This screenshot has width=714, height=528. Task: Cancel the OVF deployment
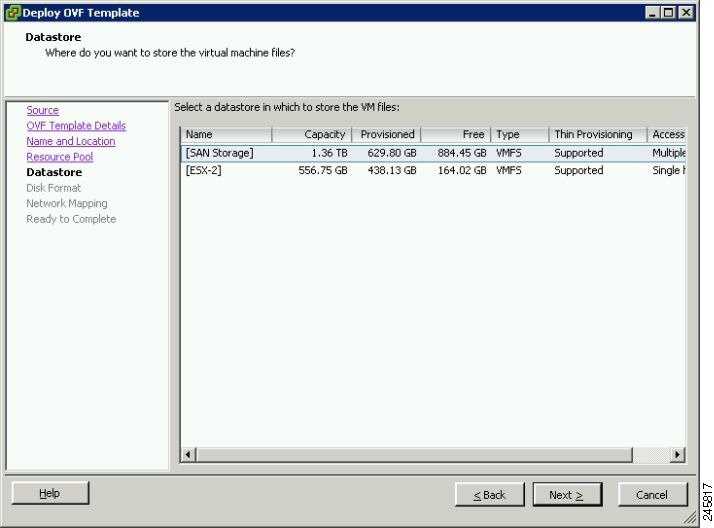click(653, 495)
